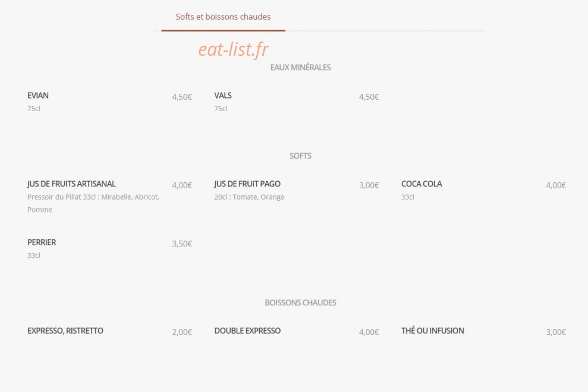The image size is (588, 392).
Task: Choose the PERRIER item
Action: coord(42,242)
